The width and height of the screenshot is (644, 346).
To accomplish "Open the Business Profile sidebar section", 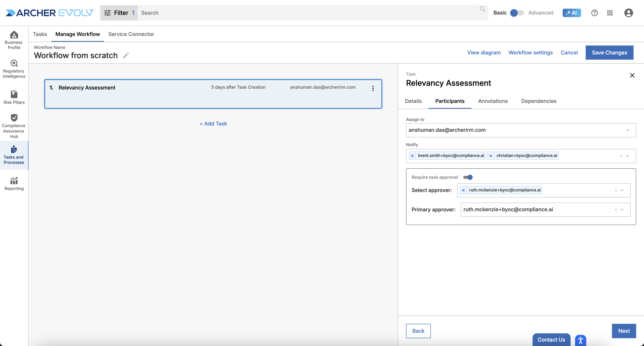I will pos(14,40).
